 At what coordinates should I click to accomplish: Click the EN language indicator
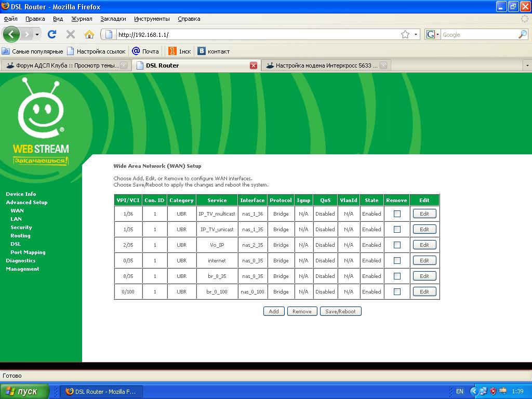point(459,392)
